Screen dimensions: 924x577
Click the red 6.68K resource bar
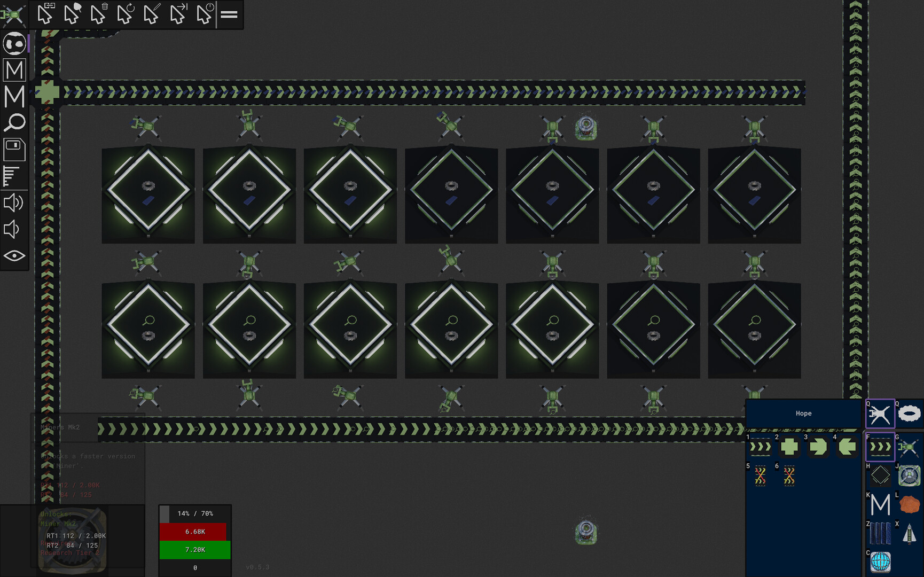point(195,532)
